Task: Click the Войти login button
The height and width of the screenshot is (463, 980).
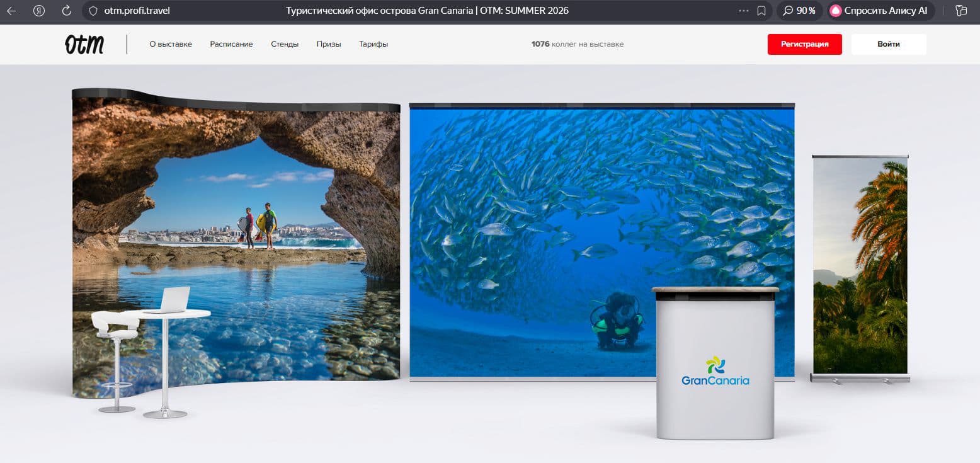Action: click(x=888, y=44)
